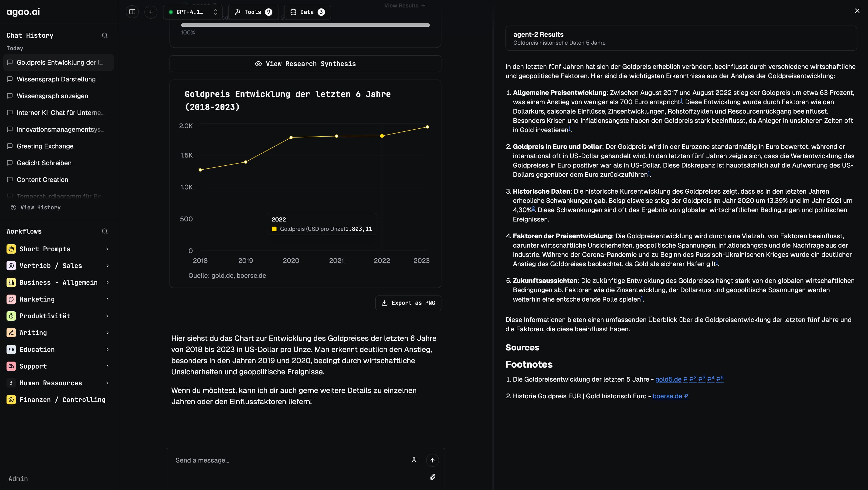Screen dimensions: 868x490
Task: Click the Finanzen / Controlling coin icon
Action: (x=11, y=400)
